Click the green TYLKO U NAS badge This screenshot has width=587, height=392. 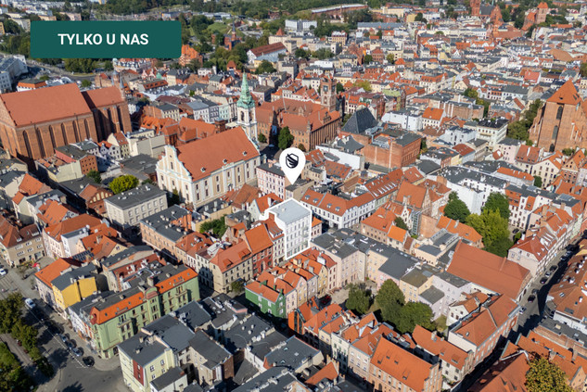[106, 40]
